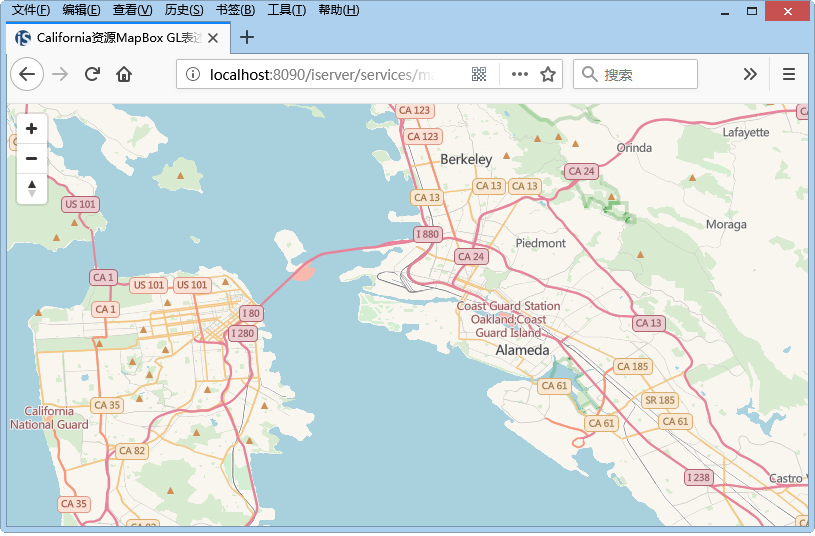Open the Firefox hamburger menu
Viewport: 815px width, 536px height.
tap(788, 74)
